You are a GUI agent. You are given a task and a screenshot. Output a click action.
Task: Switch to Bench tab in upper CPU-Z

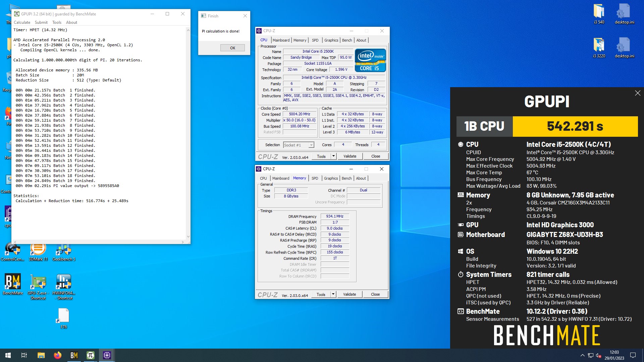click(x=347, y=40)
